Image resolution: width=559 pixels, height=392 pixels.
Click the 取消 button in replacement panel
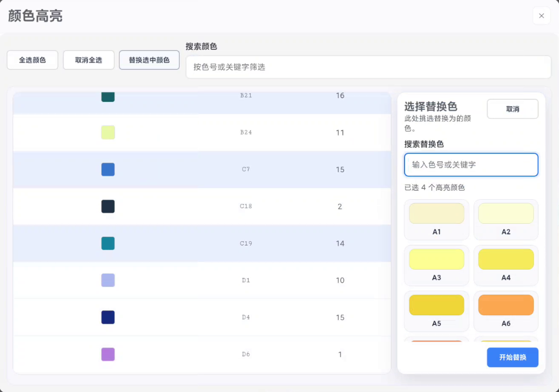512,109
